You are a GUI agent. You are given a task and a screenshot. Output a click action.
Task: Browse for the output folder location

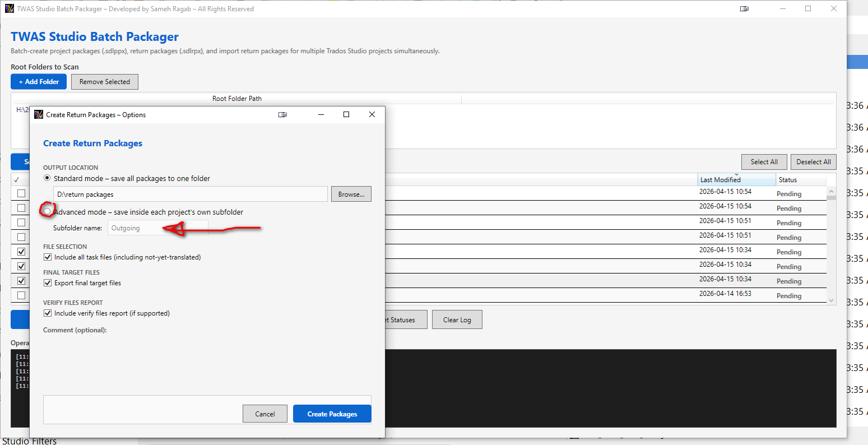click(351, 193)
